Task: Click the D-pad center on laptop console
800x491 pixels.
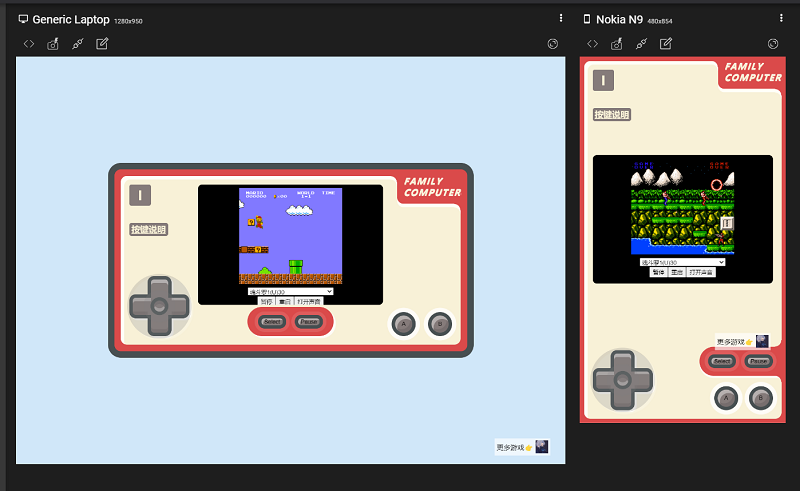Action: [x=159, y=306]
